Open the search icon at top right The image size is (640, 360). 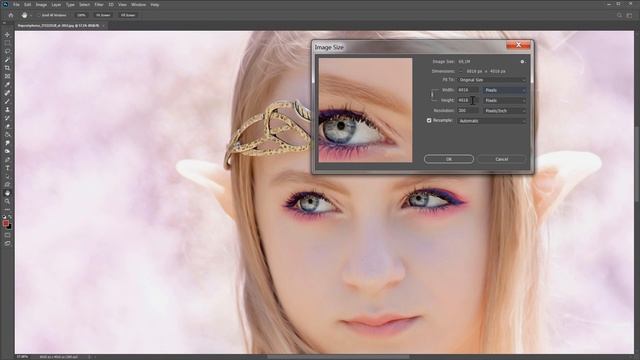(x=619, y=15)
